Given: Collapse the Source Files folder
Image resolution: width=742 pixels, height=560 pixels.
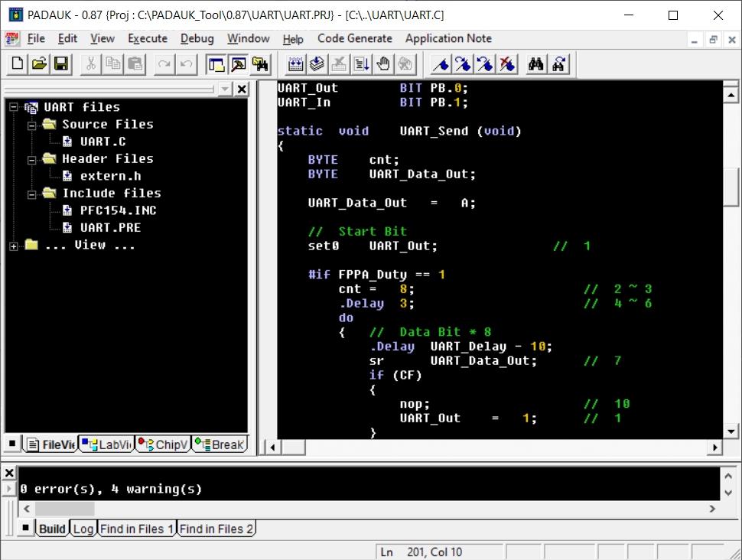Looking at the screenshot, I should pyautogui.click(x=32, y=125).
